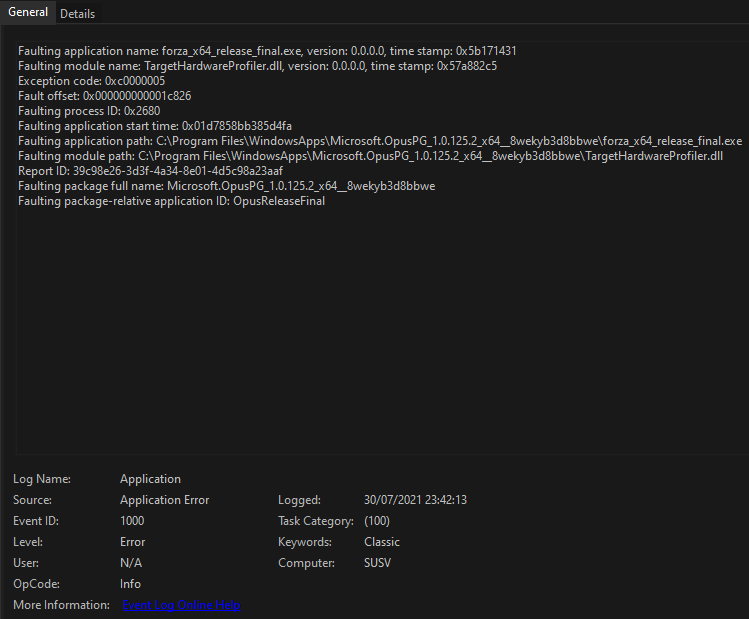Click the Log Name label
This screenshot has height=619, width=749.
pyautogui.click(x=42, y=479)
